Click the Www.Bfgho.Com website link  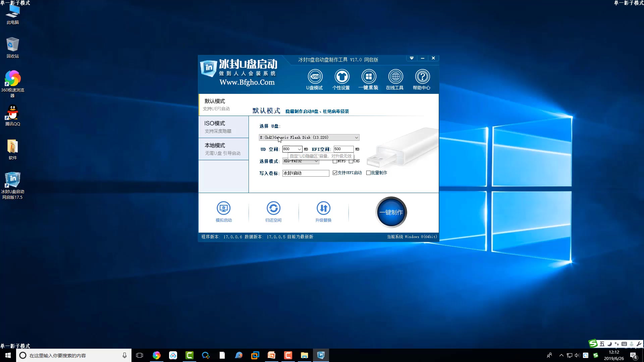[x=247, y=82]
